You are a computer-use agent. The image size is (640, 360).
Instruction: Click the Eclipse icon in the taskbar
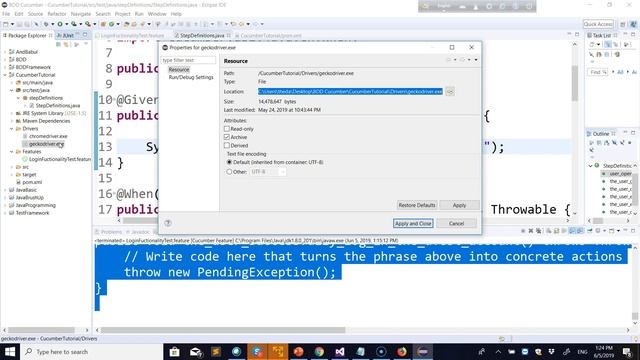pos(422,351)
